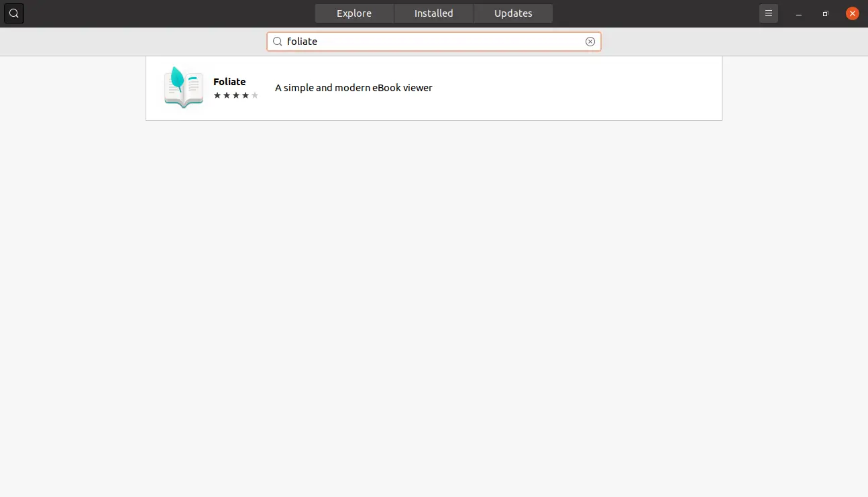This screenshot has width=868, height=497.
Task: Minimize the Software window
Action: 799,13
